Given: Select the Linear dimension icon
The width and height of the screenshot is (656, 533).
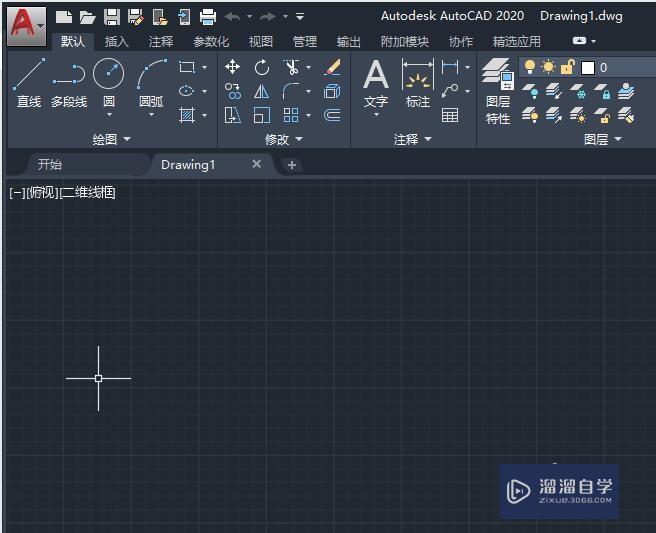Looking at the screenshot, I should coord(450,67).
